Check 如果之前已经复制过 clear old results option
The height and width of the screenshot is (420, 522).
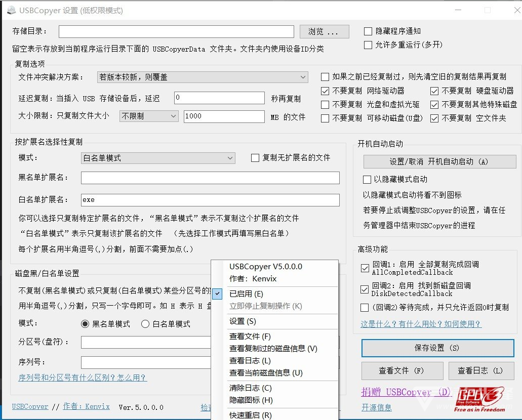pyautogui.click(x=325, y=77)
